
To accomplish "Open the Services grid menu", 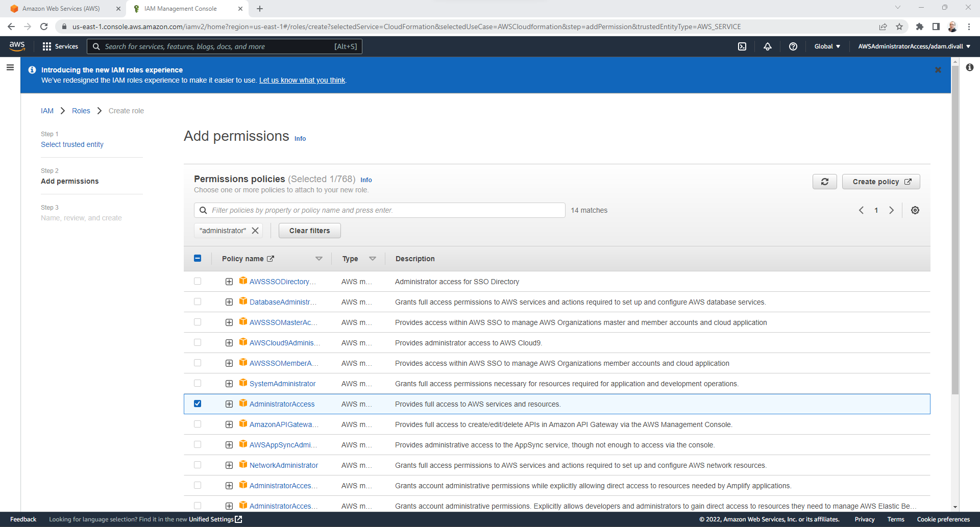I will point(60,46).
